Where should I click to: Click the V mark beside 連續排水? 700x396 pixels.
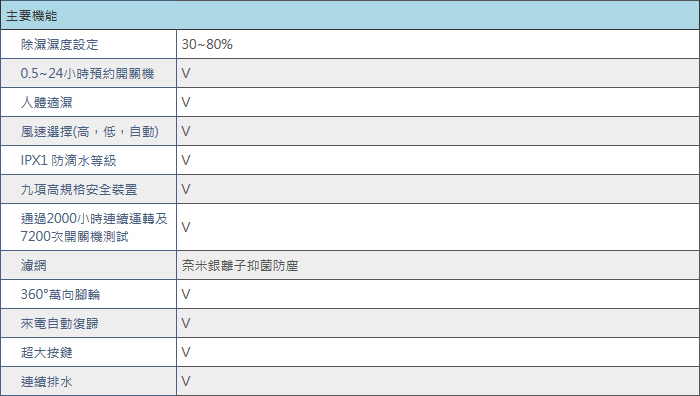186,381
